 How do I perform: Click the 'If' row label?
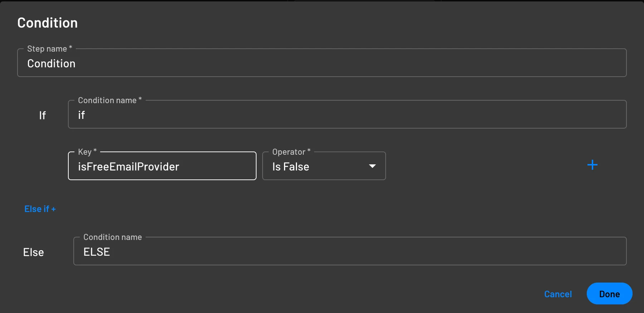pos(42,115)
